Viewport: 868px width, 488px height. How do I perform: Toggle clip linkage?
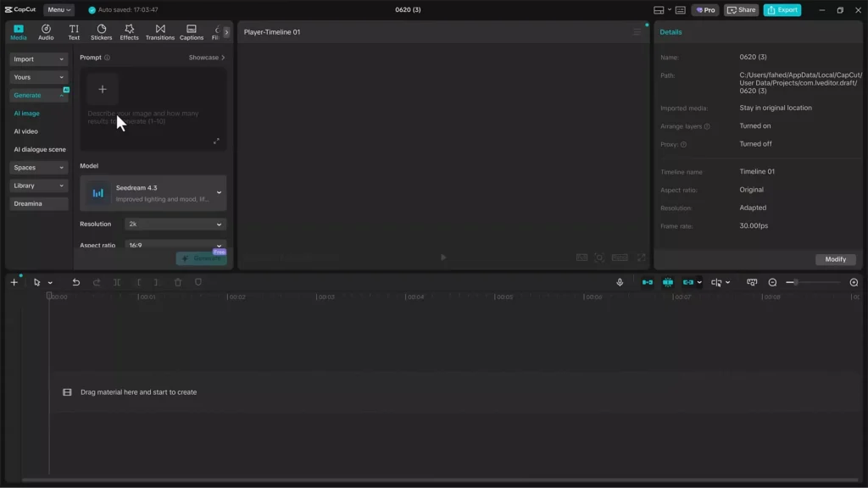click(x=688, y=282)
